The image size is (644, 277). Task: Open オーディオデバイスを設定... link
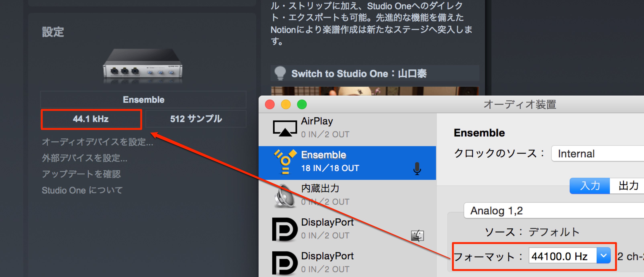pyautogui.click(x=97, y=142)
